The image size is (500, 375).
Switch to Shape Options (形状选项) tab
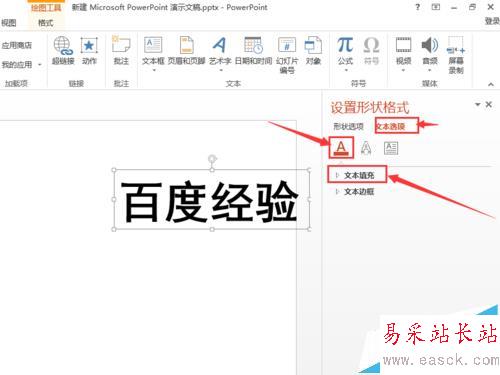[x=348, y=126]
